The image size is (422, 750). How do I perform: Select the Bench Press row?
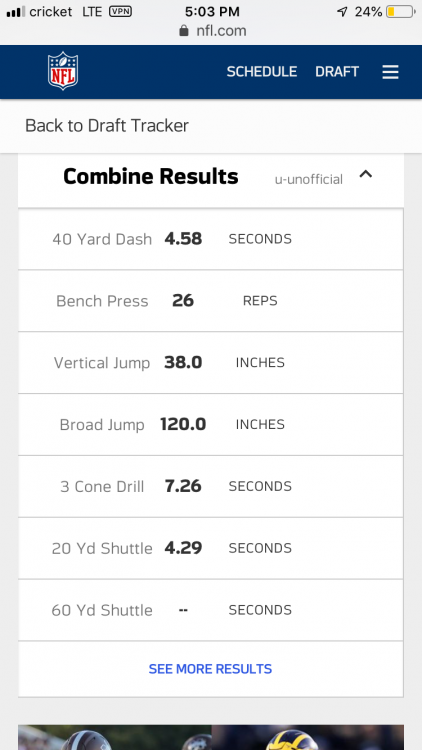tap(211, 301)
